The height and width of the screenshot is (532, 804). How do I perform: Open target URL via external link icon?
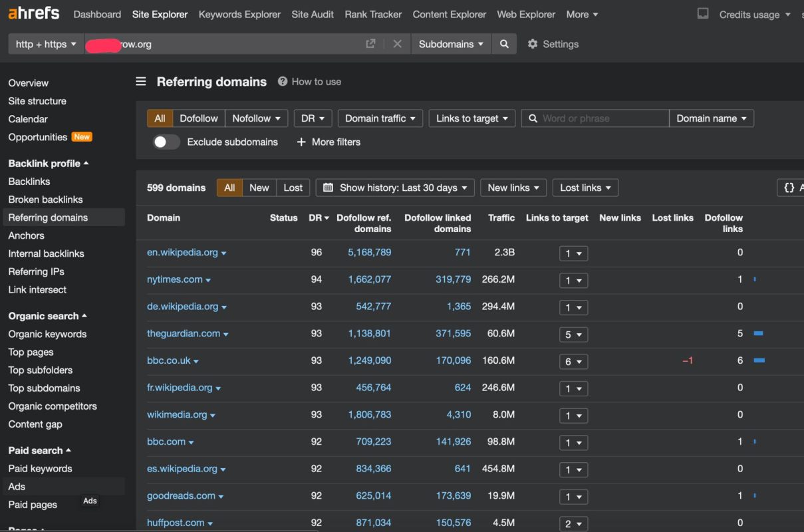[370, 44]
